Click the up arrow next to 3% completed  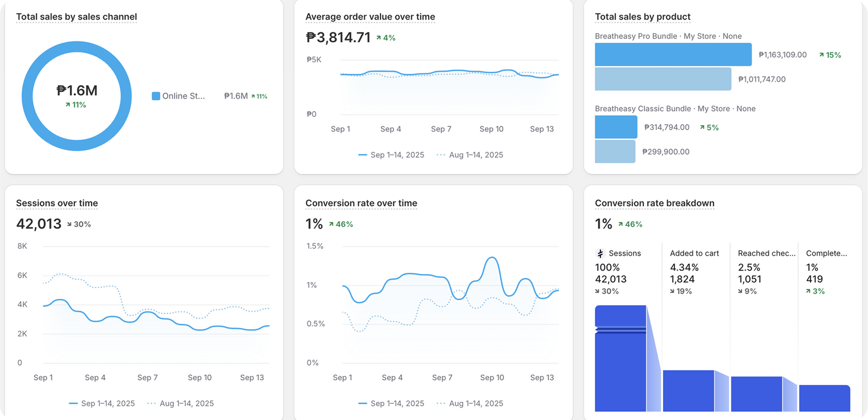pos(808,292)
